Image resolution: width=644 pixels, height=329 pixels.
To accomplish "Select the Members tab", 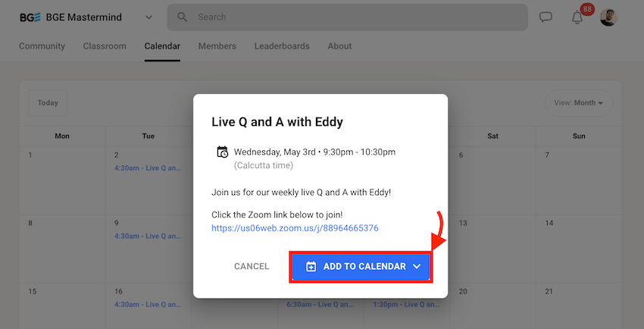I will [217, 46].
